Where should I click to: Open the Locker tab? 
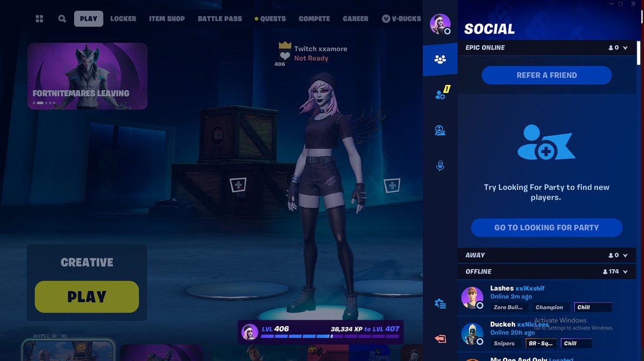(x=123, y=19)
